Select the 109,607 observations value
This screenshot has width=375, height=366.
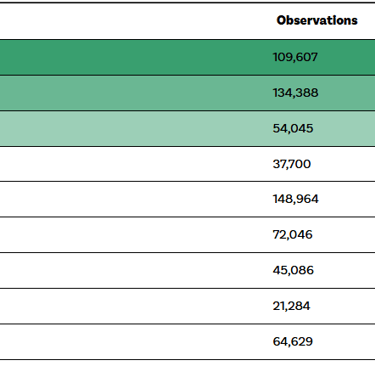(x=295, y=57)
